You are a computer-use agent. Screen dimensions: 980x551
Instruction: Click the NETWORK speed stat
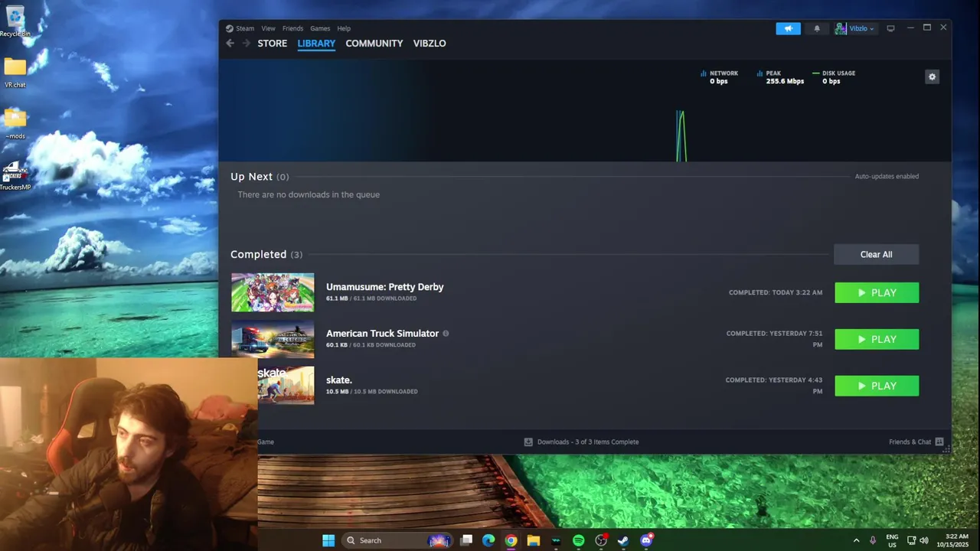click(719, 77)
